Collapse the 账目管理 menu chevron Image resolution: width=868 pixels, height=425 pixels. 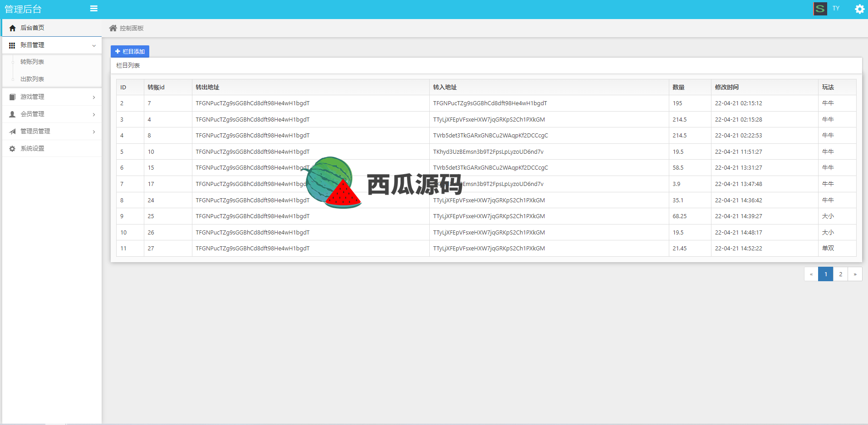94,45
